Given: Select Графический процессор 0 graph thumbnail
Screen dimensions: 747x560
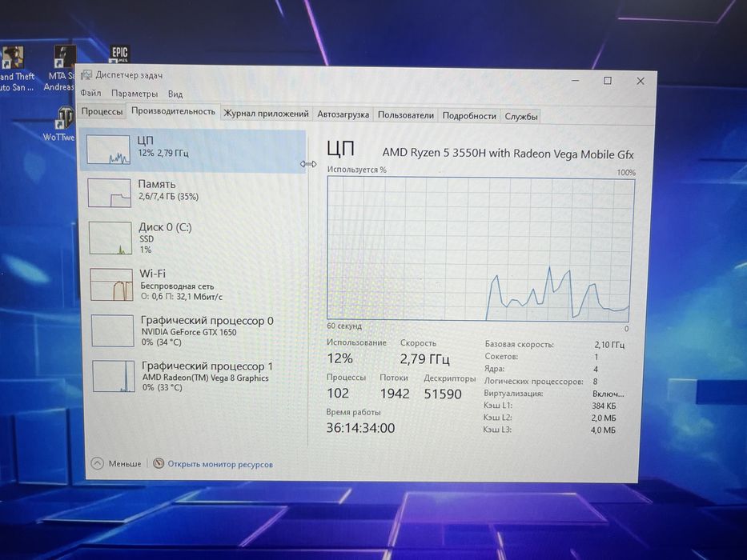Looking at the screenshot, I should coord(112,330).
